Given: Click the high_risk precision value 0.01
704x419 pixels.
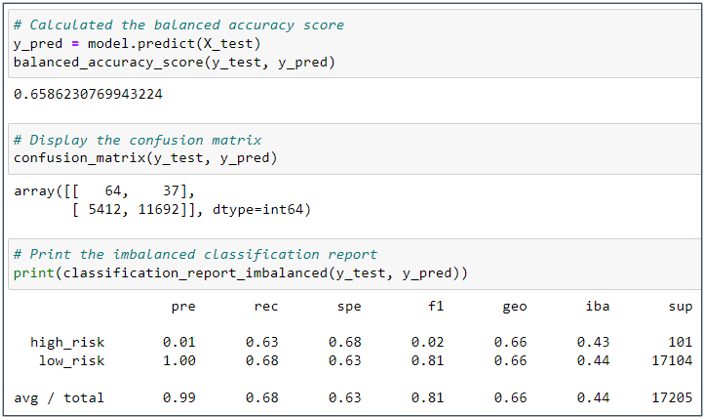Looking at the screenshot, I should pos(179,342).
